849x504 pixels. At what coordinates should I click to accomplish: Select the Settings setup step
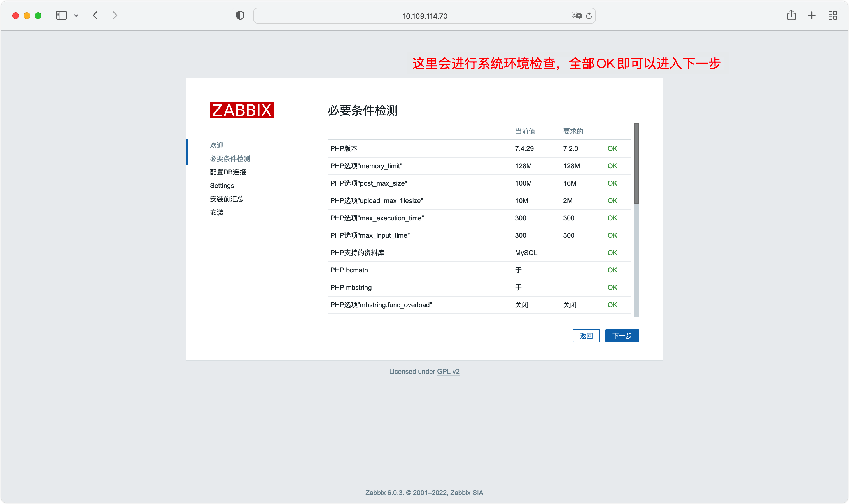[222, 185]
